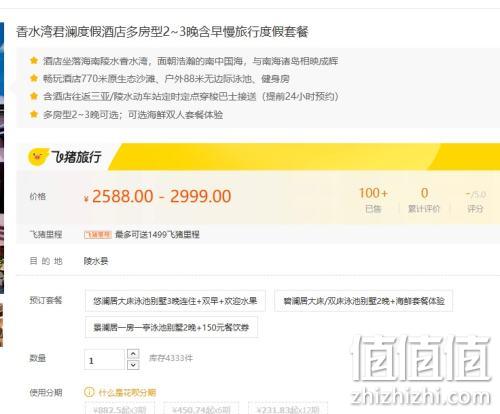Open the product title 香水湾君澜度假酒店 heading
This screenshot has height=414, width=500.
(x=162, y=32)
